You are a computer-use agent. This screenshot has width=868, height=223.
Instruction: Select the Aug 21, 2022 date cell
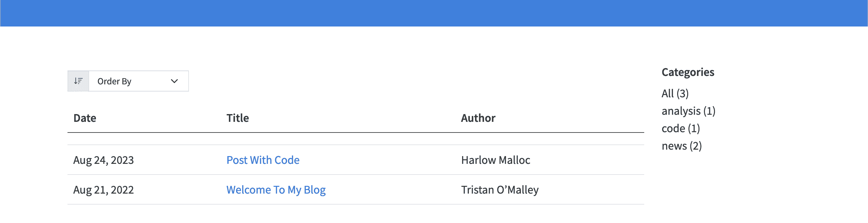(103, 190)
